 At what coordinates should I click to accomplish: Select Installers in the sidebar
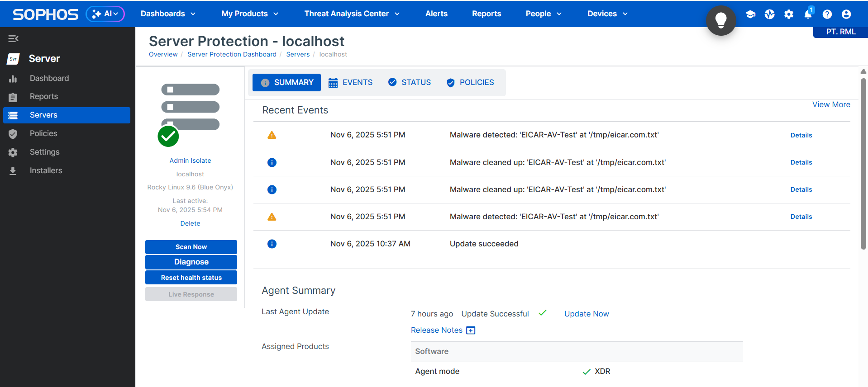[46, 170]
